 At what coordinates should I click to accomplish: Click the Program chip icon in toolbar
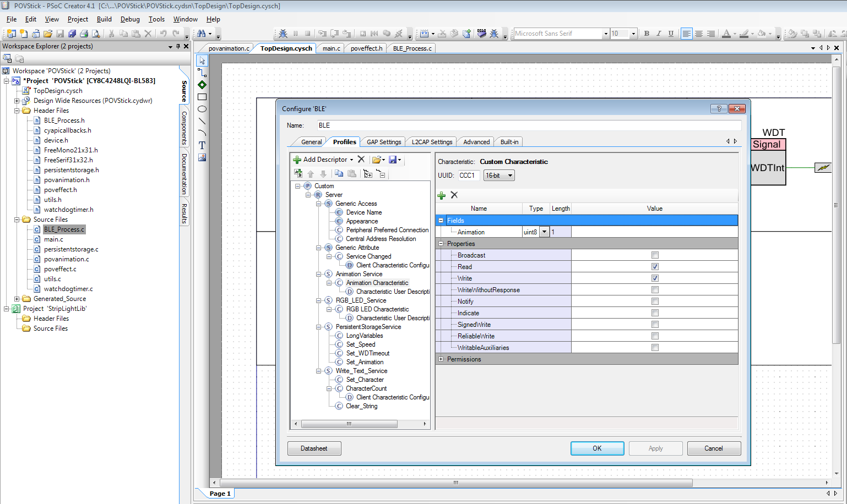(482, 34)
